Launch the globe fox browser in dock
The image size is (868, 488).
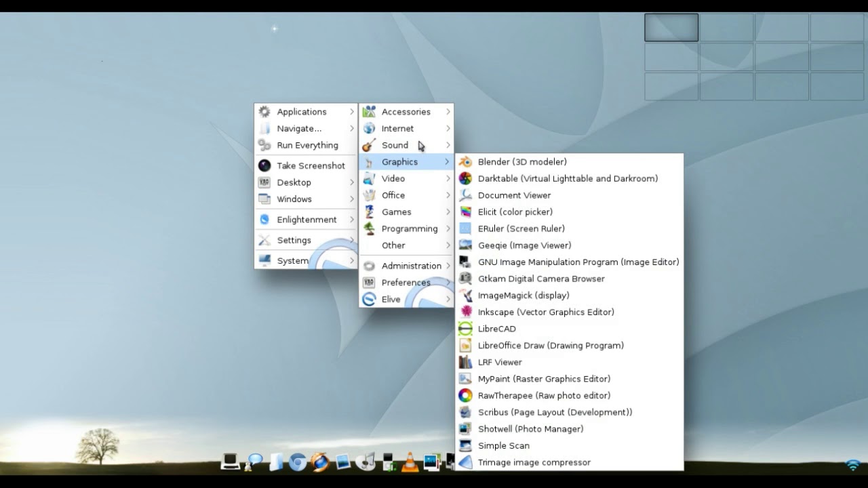(x=320, y=462)
